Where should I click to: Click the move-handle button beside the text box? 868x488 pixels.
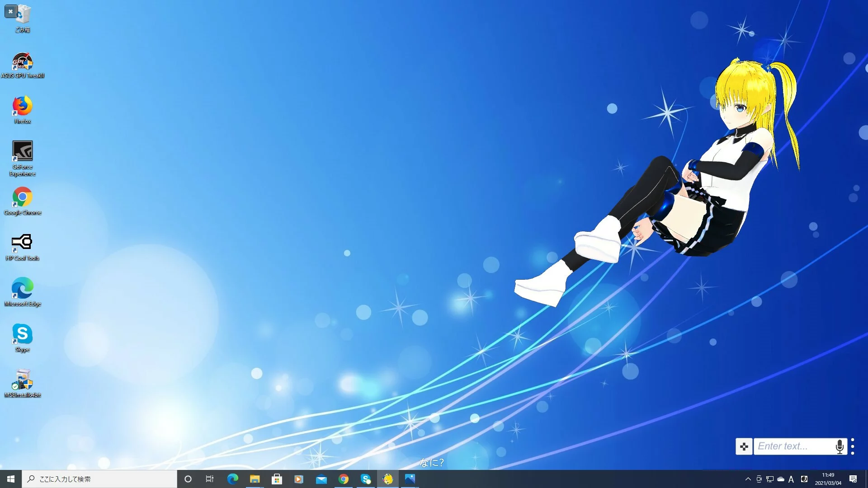[x=744, y=446]
